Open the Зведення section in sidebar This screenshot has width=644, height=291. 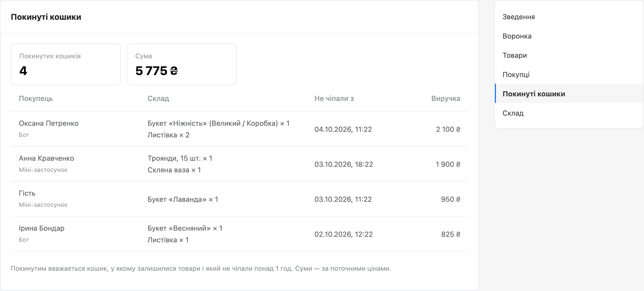(569, 17)
